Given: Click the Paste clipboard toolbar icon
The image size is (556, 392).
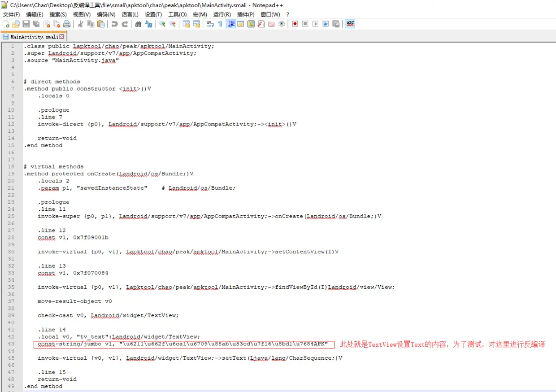Looking at the screenshot, I should 101,24.
